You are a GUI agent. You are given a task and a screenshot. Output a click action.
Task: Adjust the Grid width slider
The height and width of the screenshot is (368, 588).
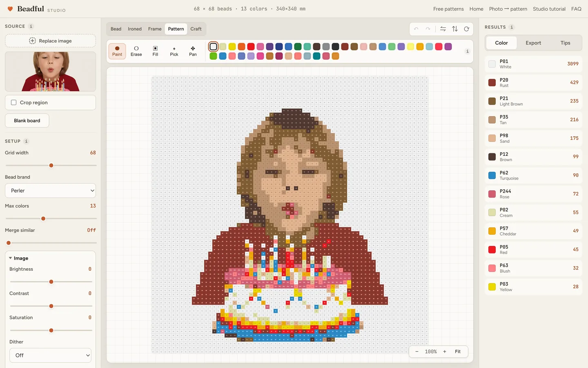click(x=51, y=166)
